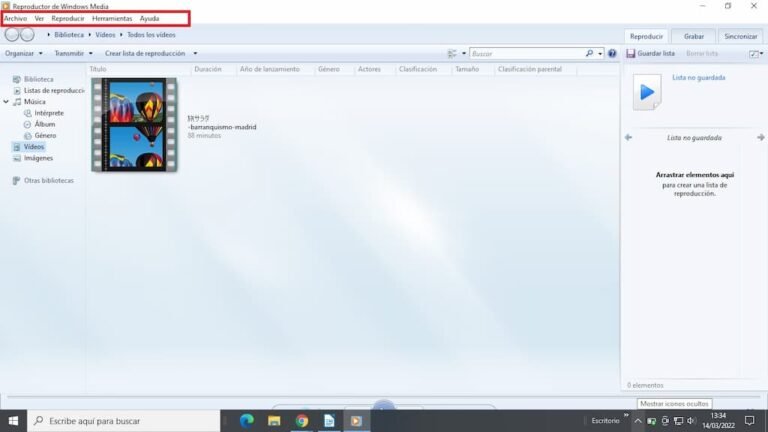Click the save list floppy disk icon

click(630, 53)
